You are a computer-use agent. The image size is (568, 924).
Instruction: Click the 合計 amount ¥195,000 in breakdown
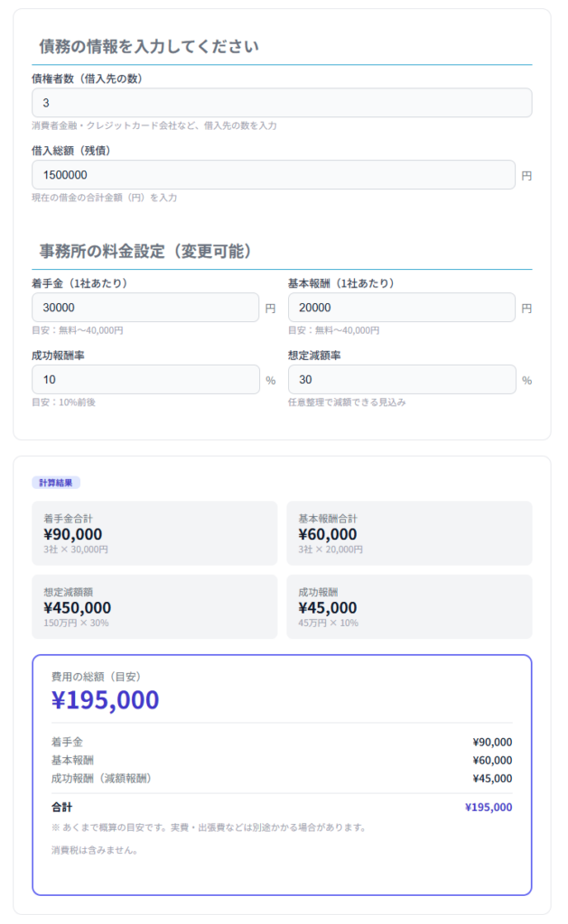point(489,808)
